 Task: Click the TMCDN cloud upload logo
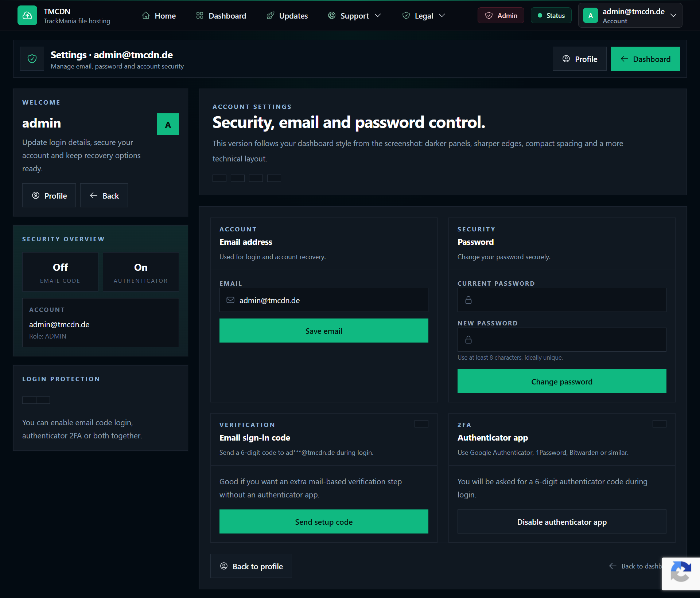(x=27, y=15)
